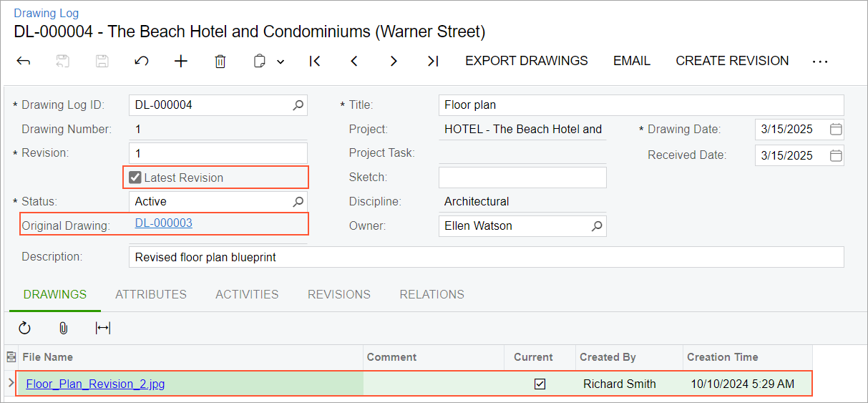The image size is (868, 403).
Task: Click the undo changes icon
Action: click(x=142, y=62)
